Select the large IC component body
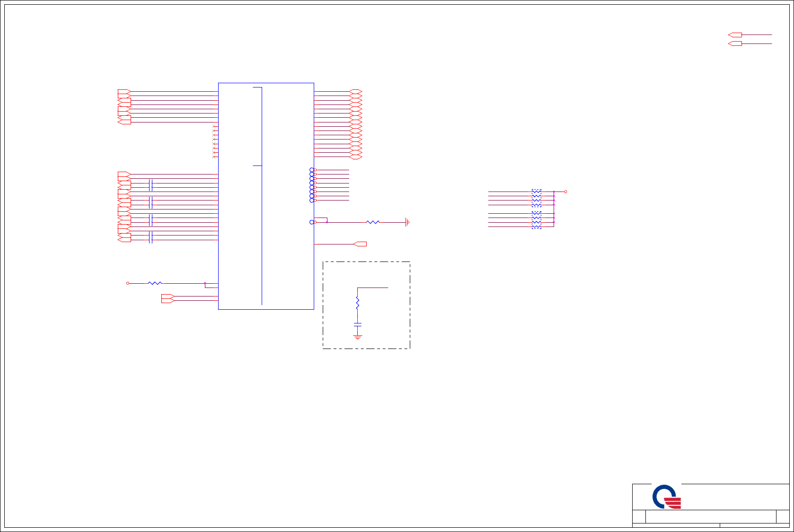This screenshot has width=794, height=532. coord(266,196)
